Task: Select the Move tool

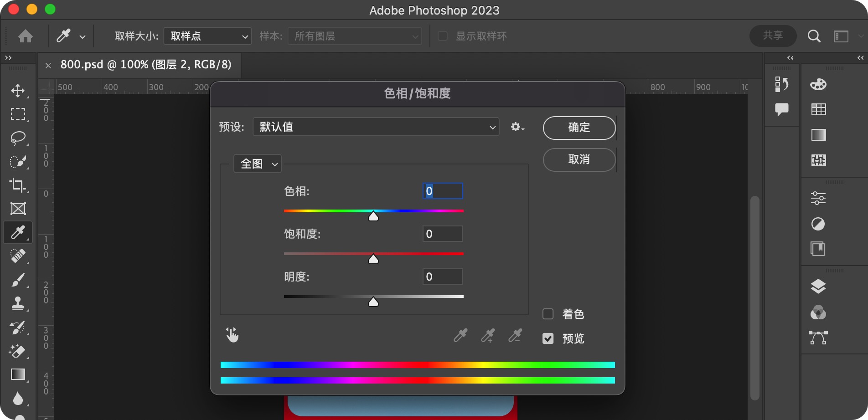Action: coord(18,90)
